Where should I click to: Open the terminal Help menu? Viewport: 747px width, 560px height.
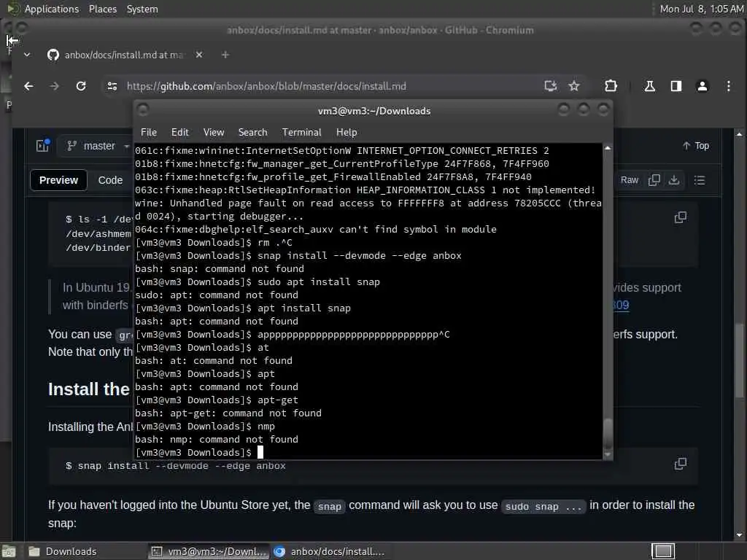coord(347,133)
